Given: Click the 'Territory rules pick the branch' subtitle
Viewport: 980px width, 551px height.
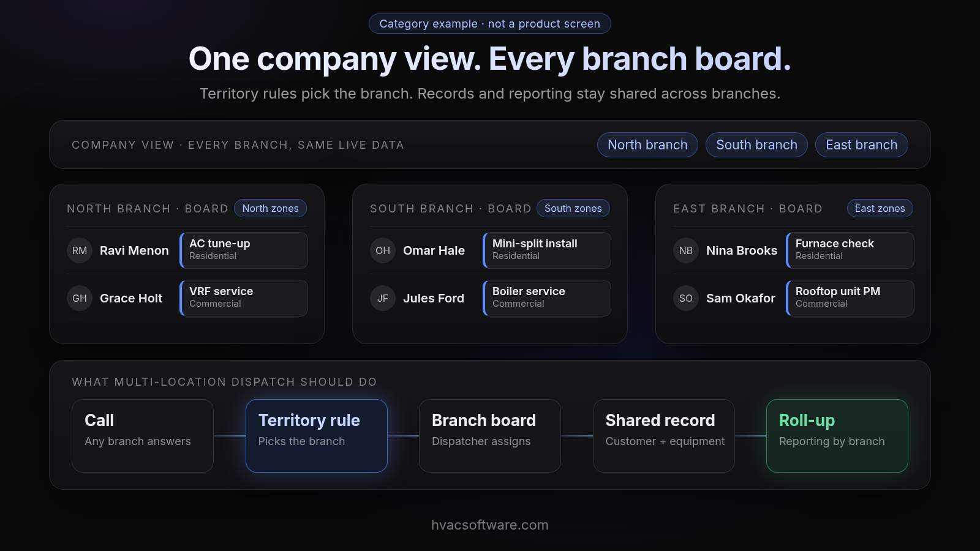Looking at the screenshot, I should [x=490, y=94].
